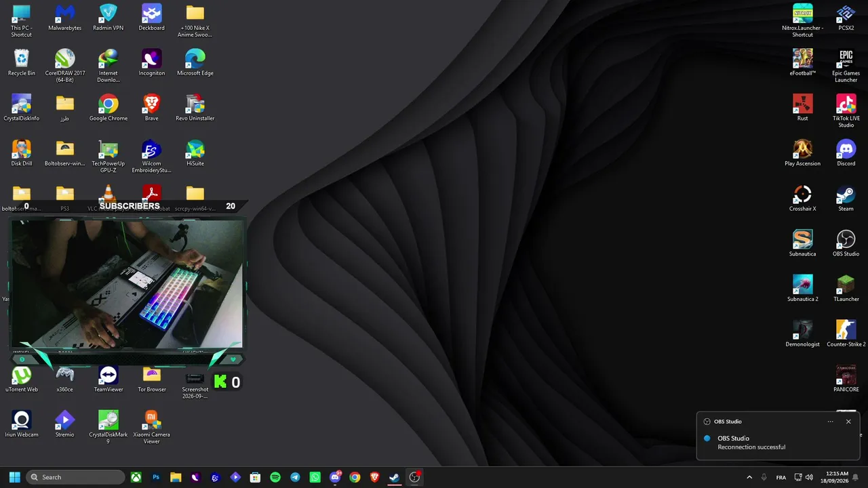Launch Malwarebytes from the desktop
The image size is (868, 488).
pyautogui.click(x=65, y=18)
